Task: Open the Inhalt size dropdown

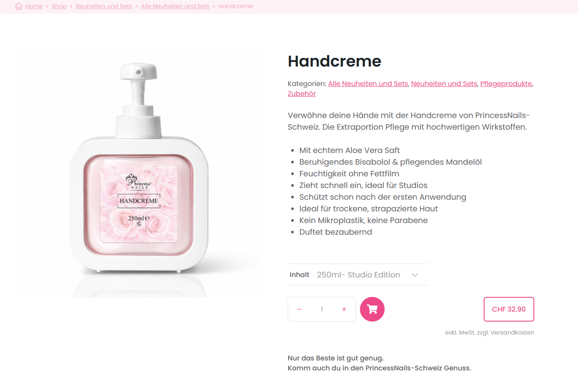Action: [x=358, y=274]
